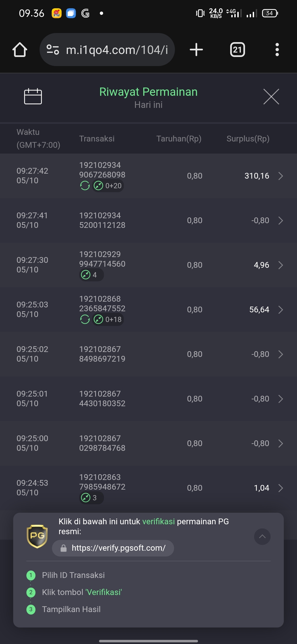Image resolution: width=297 pixels, height=644 pixels.
Task: Open the calendar date filter icon
Action: coord(33,96)
